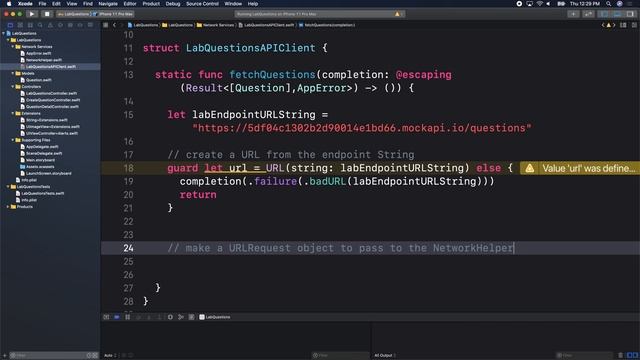Collapse the LabQuestionsTests group
Screen dimensions: 640x360
(8, 187)
